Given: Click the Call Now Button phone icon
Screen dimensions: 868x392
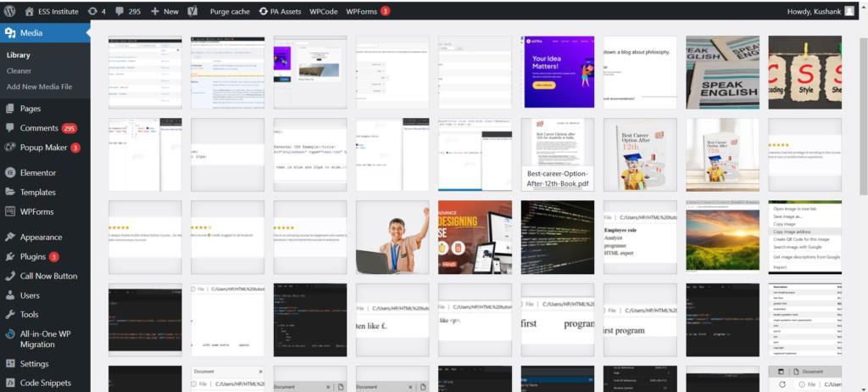Looking at the screenshot, I should click(x=10, y=276).
